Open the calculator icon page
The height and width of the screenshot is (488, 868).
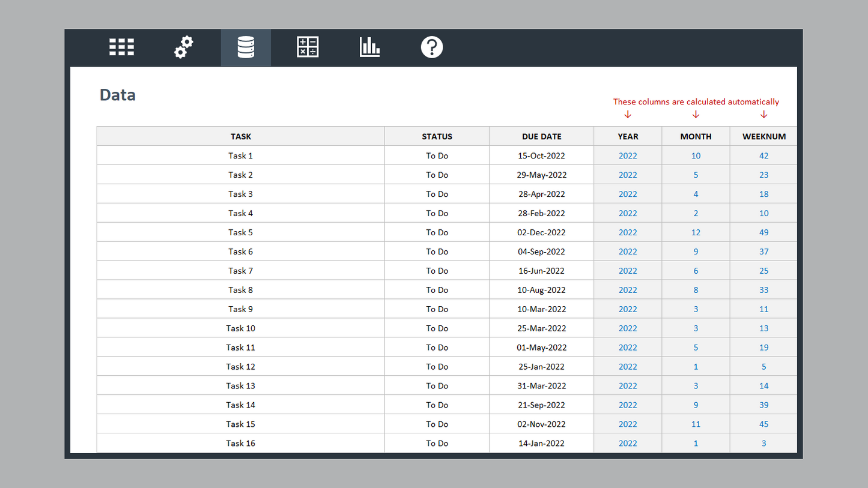click(308, 47)
